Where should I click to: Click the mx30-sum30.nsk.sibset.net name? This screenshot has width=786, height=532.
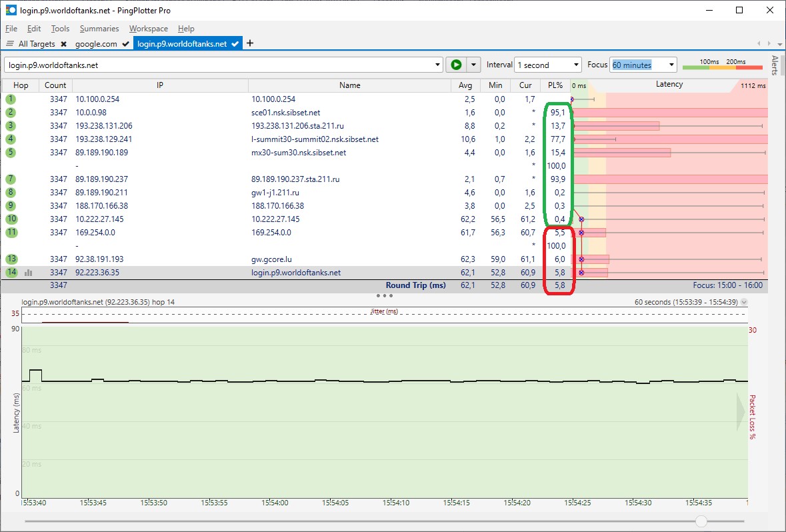tap(298, 153)
